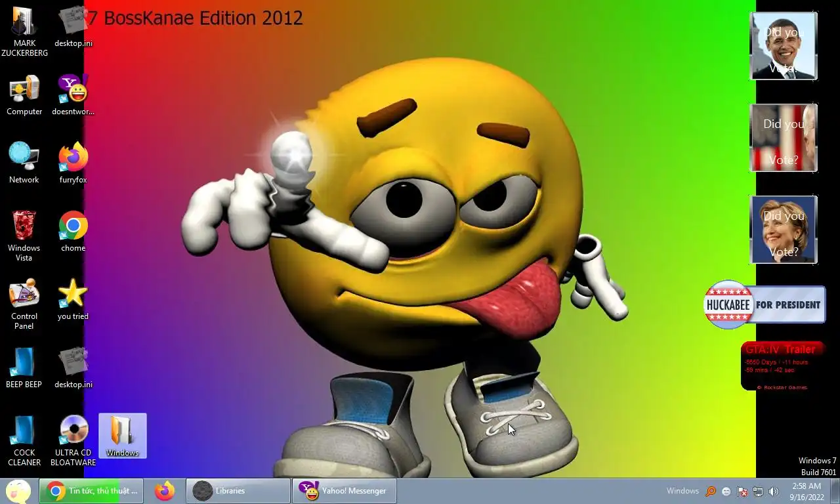The height and width of the screenshot is (504, 840).
Task: Select the desktop.ini icon beside BEEP BEEP
Action: tap(73, 369)
